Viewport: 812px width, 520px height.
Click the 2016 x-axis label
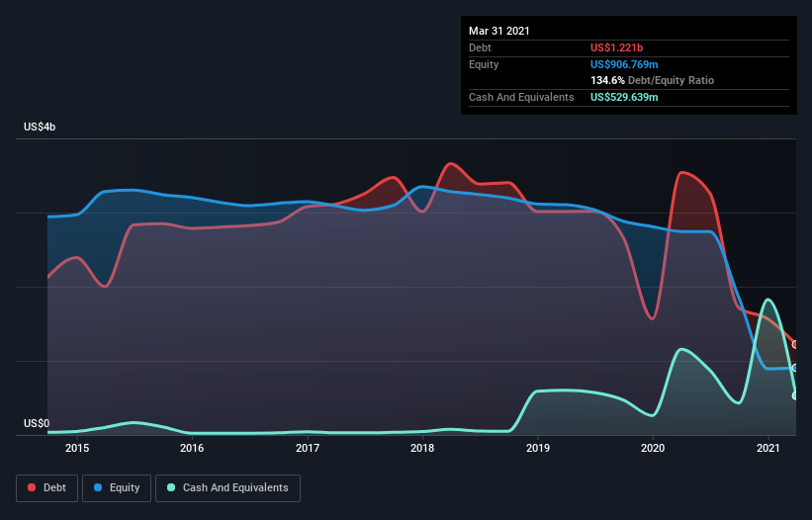click(x=192, y=448)
